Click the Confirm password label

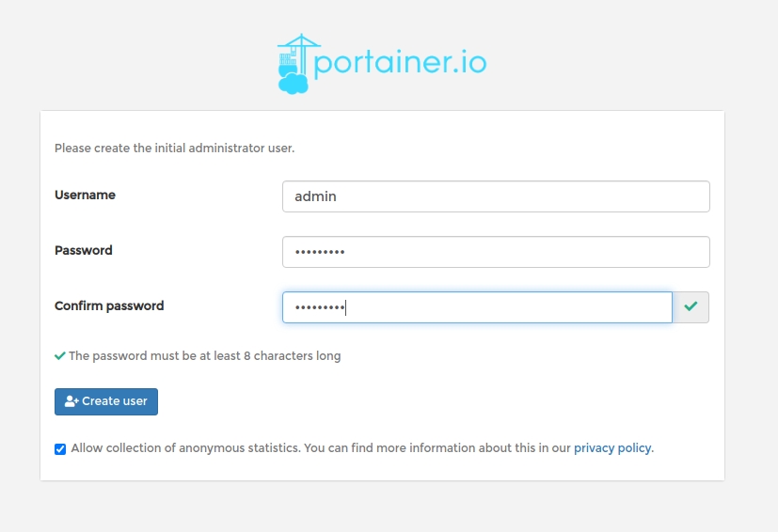coord(109,305)
